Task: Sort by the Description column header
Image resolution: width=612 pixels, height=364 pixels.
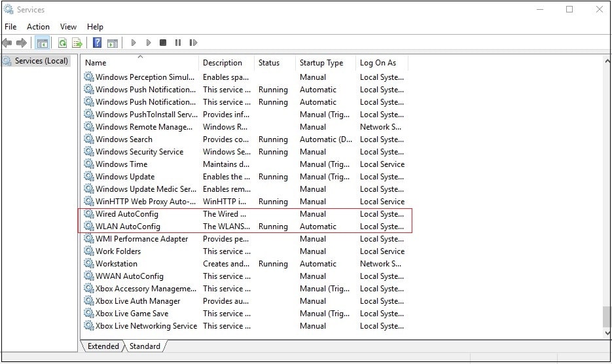Action: [226, 62]
